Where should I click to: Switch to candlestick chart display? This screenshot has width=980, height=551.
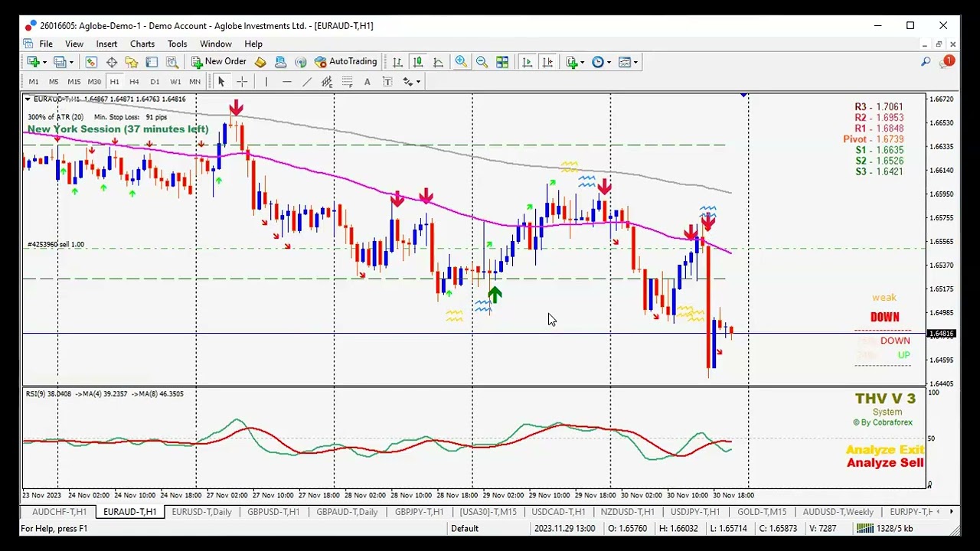pos(418,62)
